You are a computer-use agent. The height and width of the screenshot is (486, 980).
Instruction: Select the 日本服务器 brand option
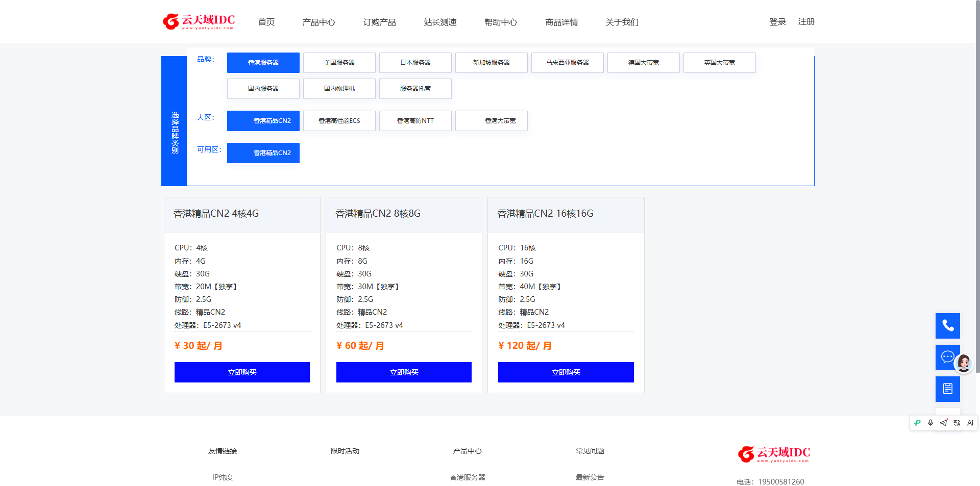pyautogui.click(x=415, y=63)
